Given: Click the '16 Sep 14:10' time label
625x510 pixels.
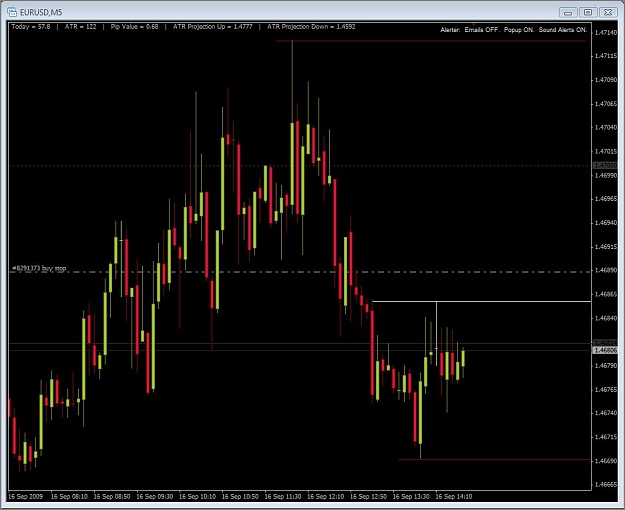Looking at the screenshot, I should coord(454,496).
